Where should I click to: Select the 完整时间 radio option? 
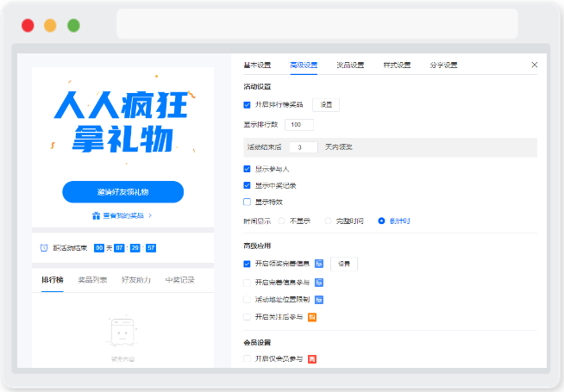(328, 221)
